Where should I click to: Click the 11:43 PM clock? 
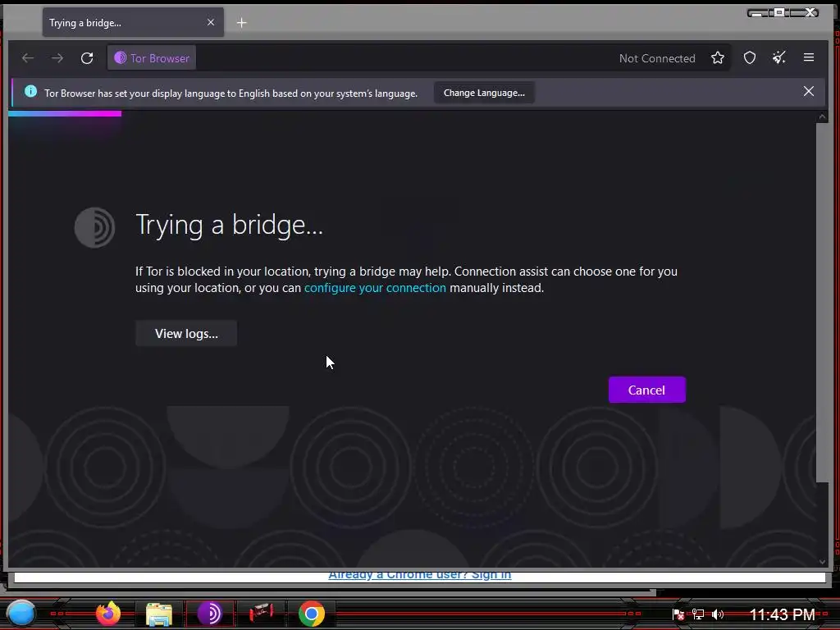pos(782,614)
